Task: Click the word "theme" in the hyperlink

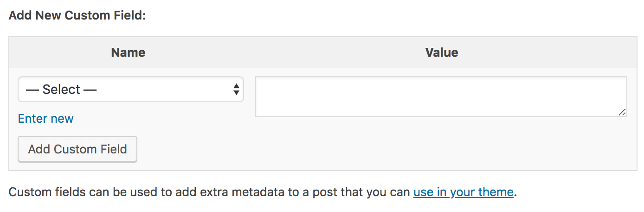Action: click(x=497, y=192)
